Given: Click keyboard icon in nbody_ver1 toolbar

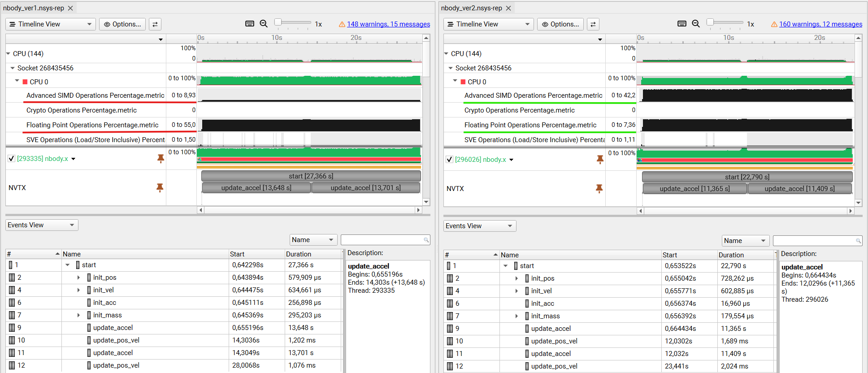Looking at the screenshot, I should (x=250, y=24).
